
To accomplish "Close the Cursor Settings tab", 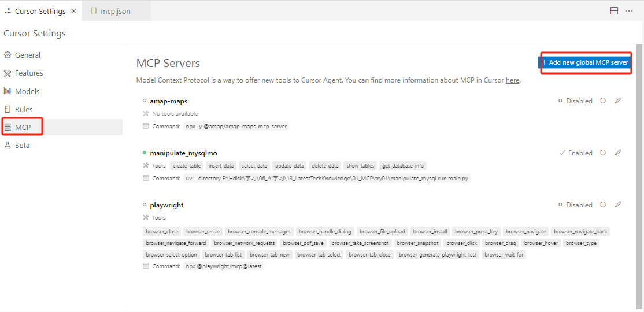I will [x=73, y=11].
